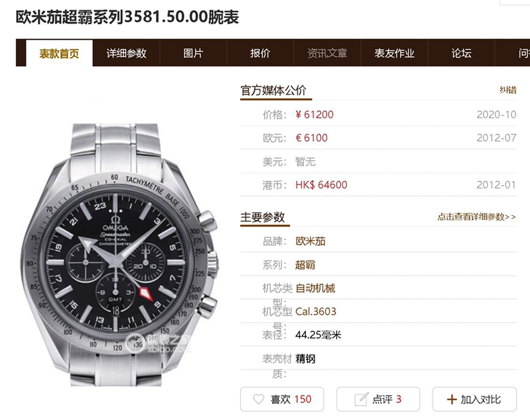The width and height of the screenshot is (530, 420).
Task: Go to the 报价 tab
Action: click(260, 53)
